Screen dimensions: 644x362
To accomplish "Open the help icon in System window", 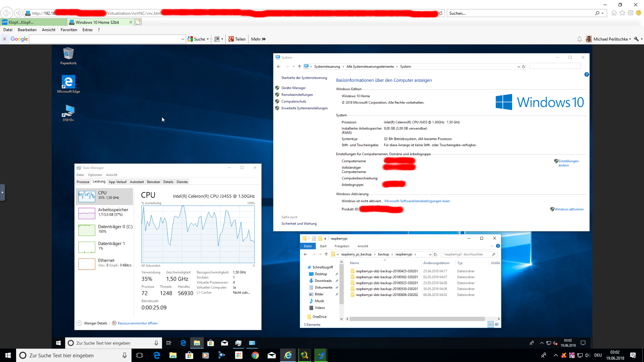I will [x=586, y=74].
